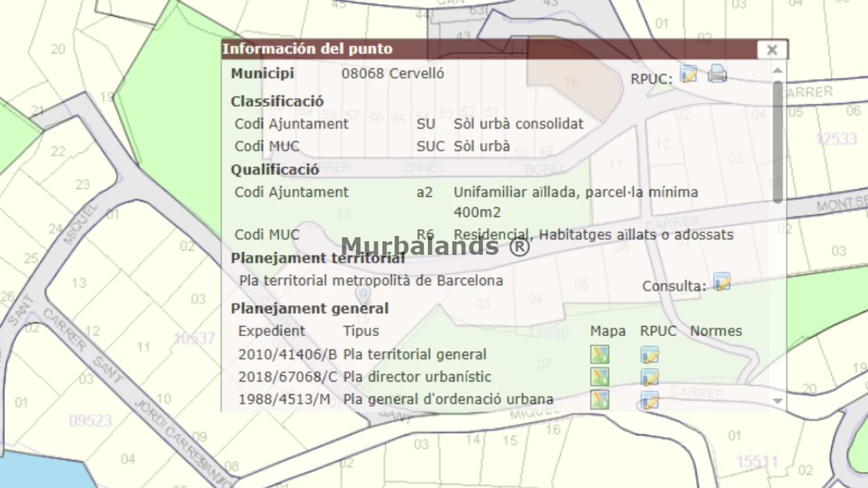Click the scroll up arrow in the info panel
The image size is (868, 488).
pyautogui.click(x=778, y=70)
